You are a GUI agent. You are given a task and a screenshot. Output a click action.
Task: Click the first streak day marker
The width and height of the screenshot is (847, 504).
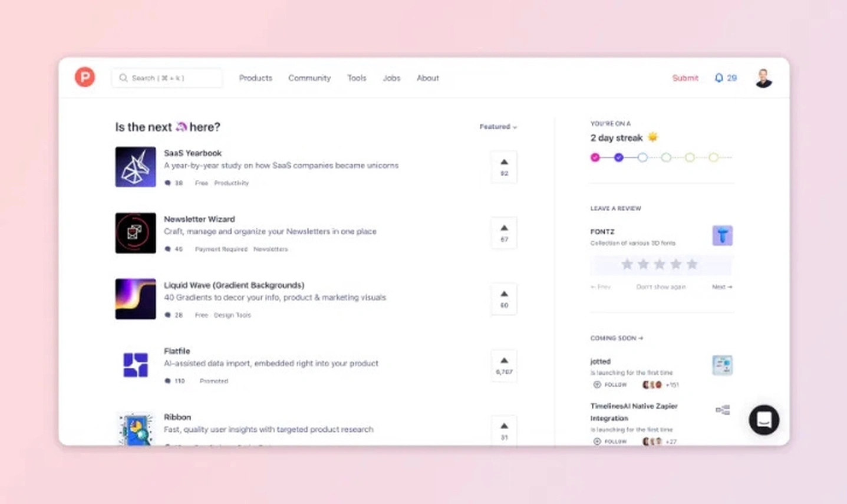595,157
